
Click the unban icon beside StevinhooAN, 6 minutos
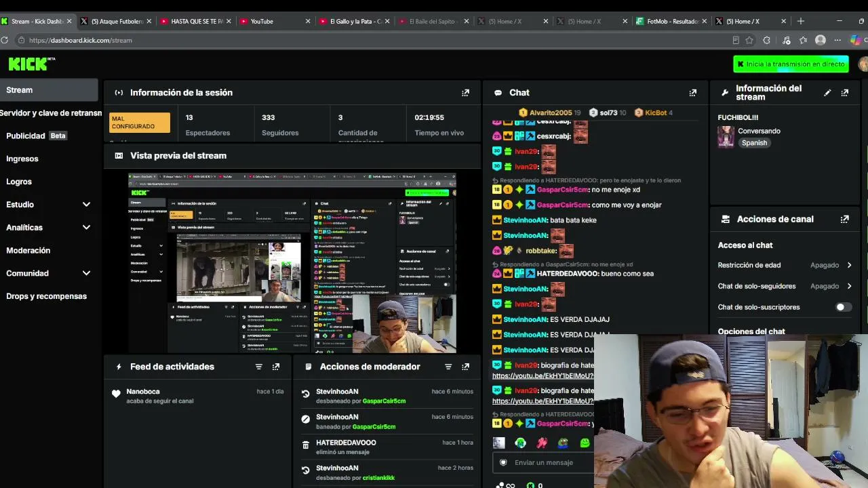[306, 394]
